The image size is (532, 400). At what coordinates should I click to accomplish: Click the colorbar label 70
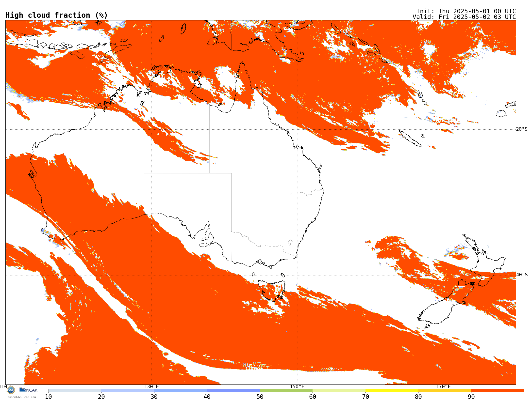pos(366,397)
